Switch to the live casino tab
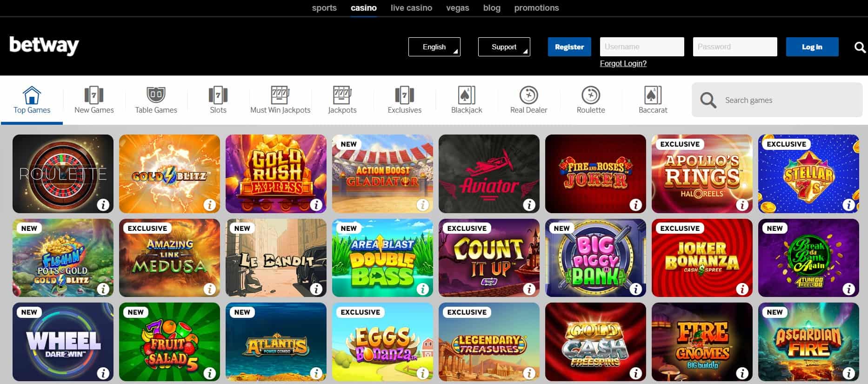The width and height of the screenshot is (868, 384). click(x=411, y=8)
